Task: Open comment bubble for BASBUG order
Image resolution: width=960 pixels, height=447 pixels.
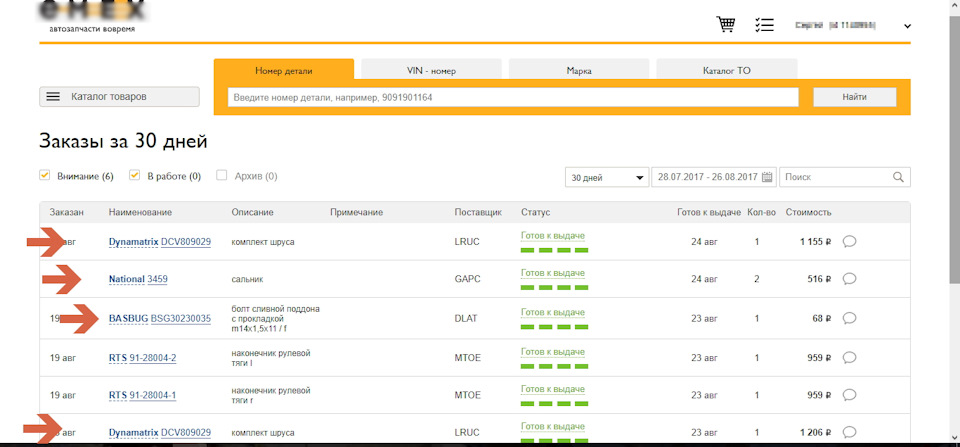Action: click(x=849, y=318)
